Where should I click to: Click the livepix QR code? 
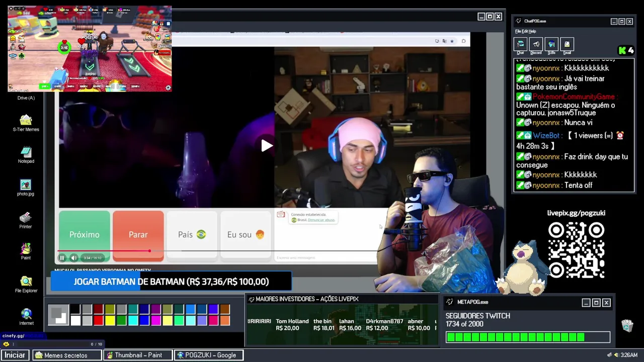point(576,250)
